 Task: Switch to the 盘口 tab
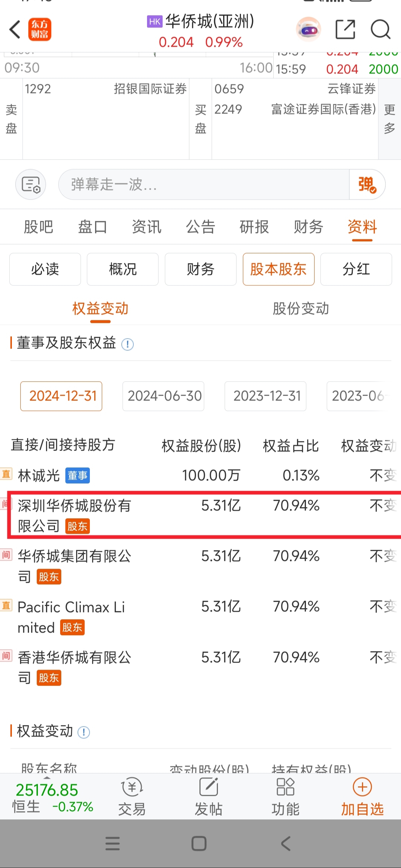click(x=92, y=227)
